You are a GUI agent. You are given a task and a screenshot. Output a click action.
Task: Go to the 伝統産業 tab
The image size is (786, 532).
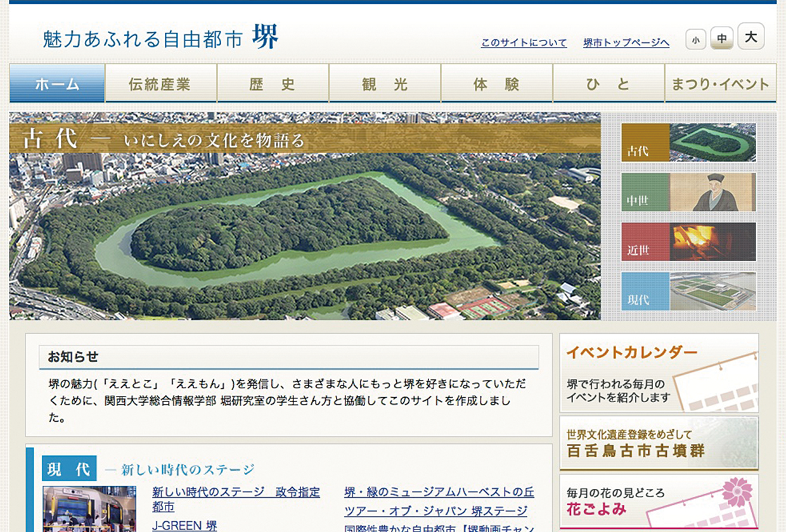click(160, 84)
